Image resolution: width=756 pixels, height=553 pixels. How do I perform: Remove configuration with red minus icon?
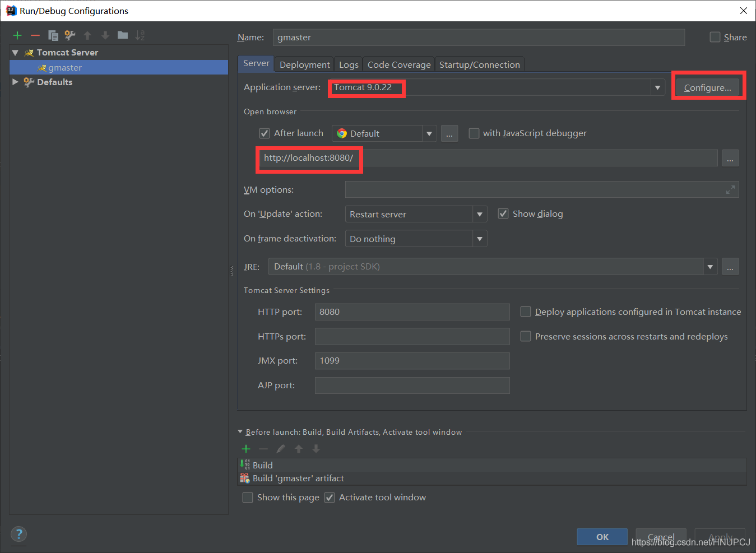35,35
